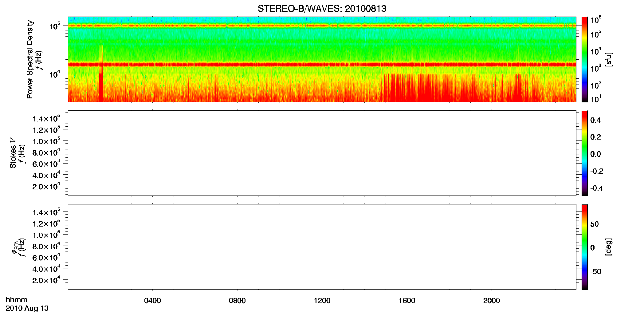Click the 0400 time axis label

(152, 301)
